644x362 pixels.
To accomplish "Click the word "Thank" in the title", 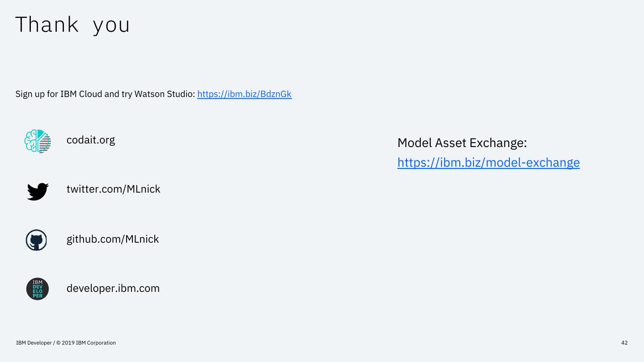I will (x=47, y=25).
